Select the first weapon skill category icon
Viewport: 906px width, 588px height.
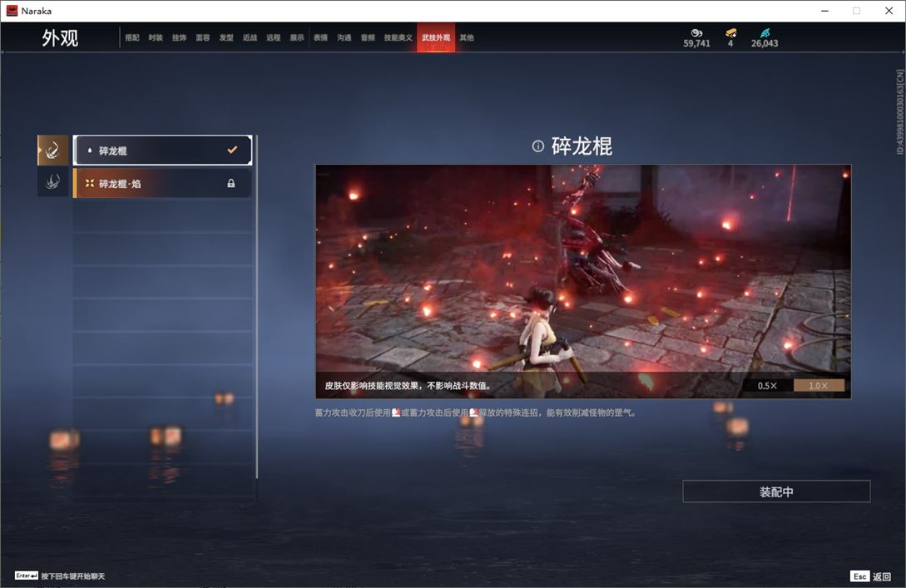(53, 151)
